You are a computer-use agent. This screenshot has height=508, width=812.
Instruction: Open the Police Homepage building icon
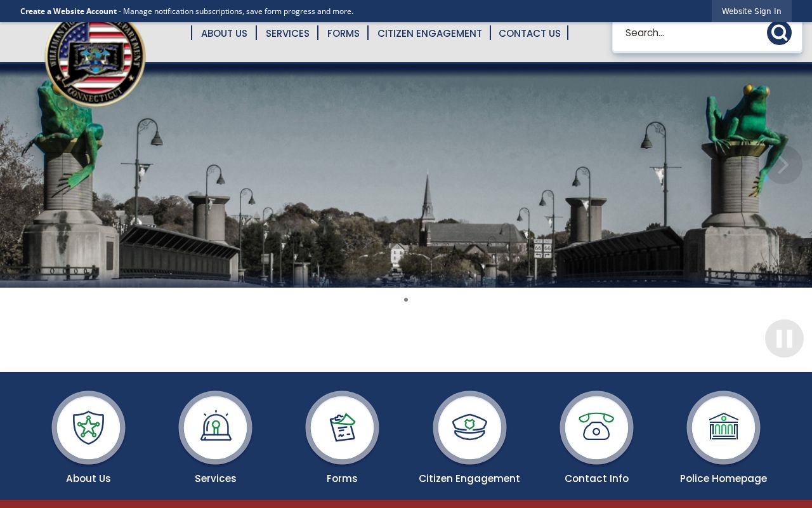pos(723,427)
